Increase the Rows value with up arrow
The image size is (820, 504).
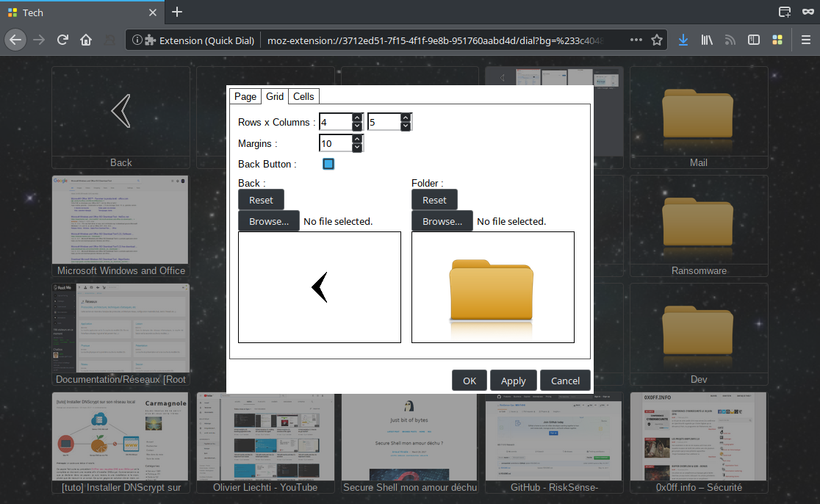point(357,117)
